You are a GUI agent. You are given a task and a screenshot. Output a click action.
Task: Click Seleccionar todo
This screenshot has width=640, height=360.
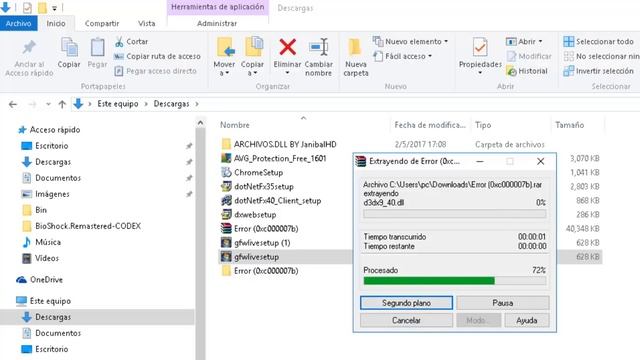click(598, 42)
